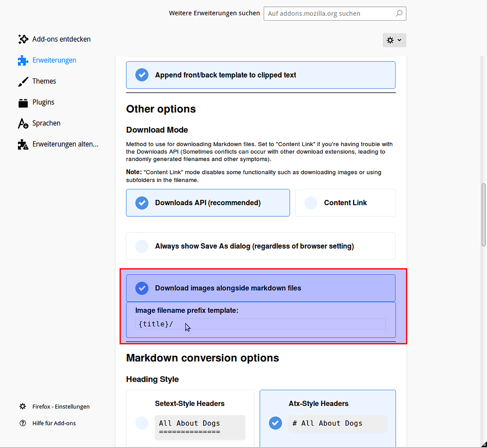This screenshot has width=487, height=448.
Task: Open the gear tools dropdown menu
Action: tap(394, 40)
